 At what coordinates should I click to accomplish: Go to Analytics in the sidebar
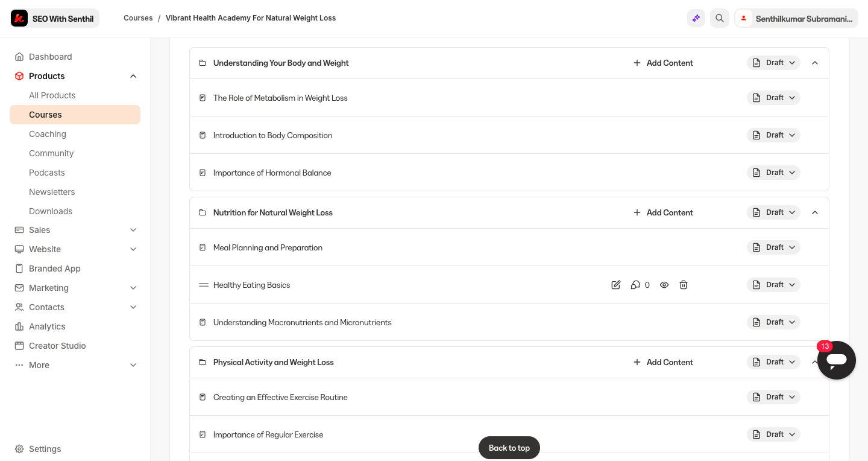click(x=47, y=326)
